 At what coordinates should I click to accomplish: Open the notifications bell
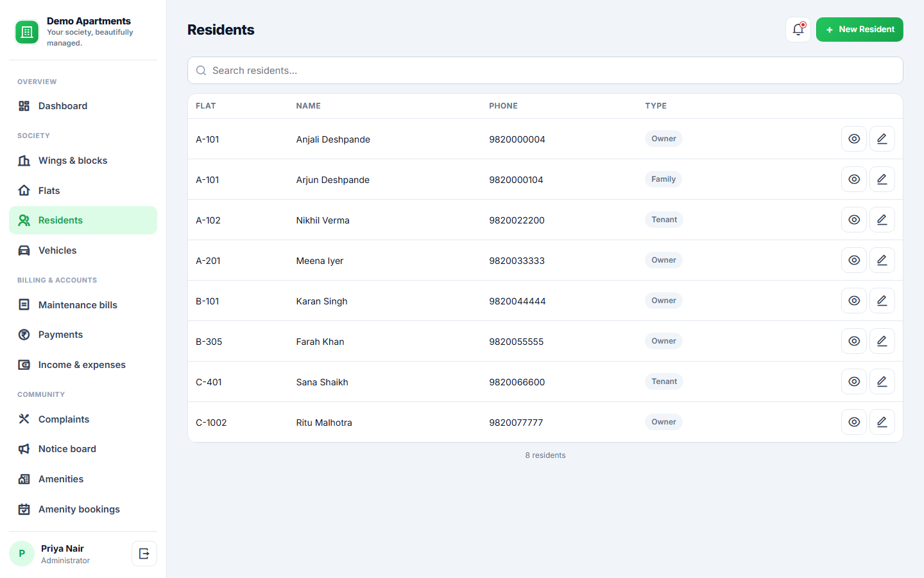point(798,30)
